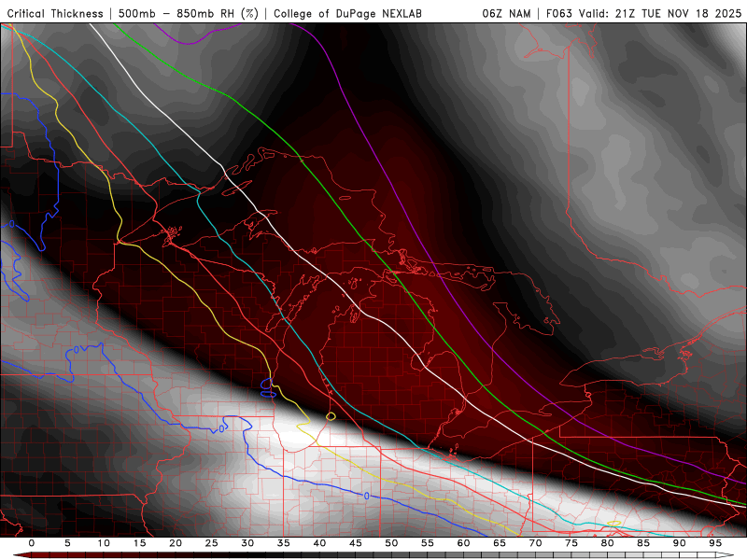Select the '15' color scale label
The image size is (747, 560).
[x=139, y=543]
